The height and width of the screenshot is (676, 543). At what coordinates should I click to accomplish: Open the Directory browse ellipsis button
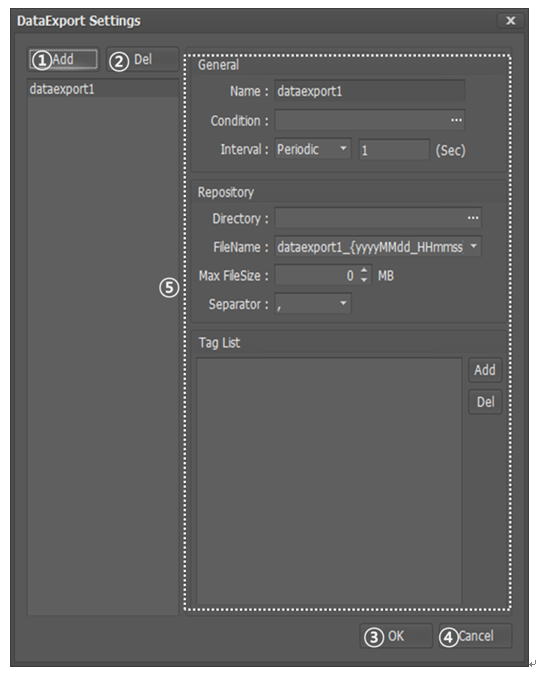coord(473,218)
